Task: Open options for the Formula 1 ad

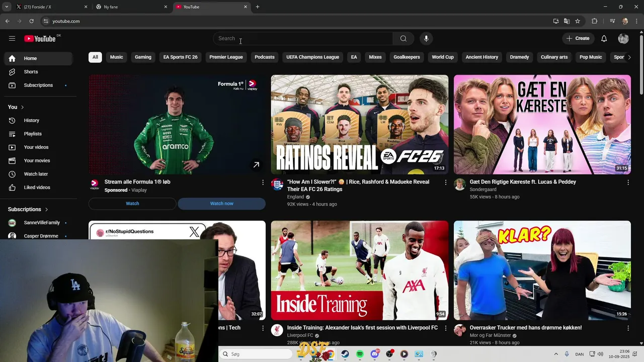Action: (x=263, y=183)
